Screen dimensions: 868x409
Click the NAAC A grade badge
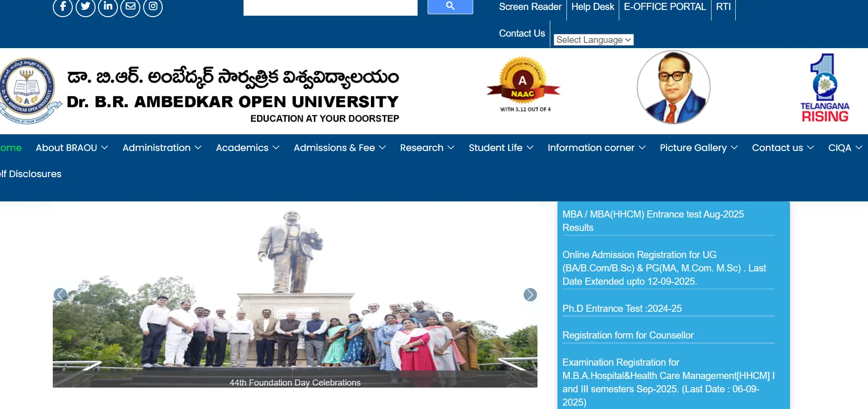pyautogui.click(x=524, y=85)
